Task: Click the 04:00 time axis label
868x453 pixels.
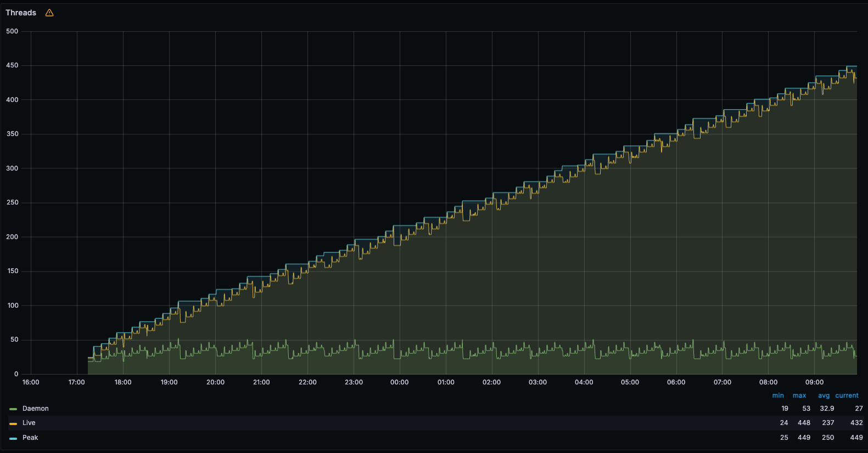Action: pos(584,382)
